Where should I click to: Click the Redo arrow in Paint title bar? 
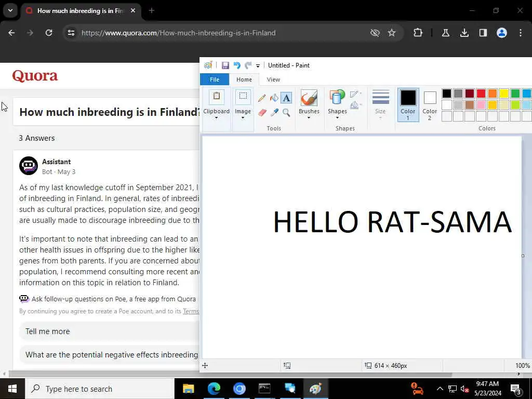coord(248,65)
